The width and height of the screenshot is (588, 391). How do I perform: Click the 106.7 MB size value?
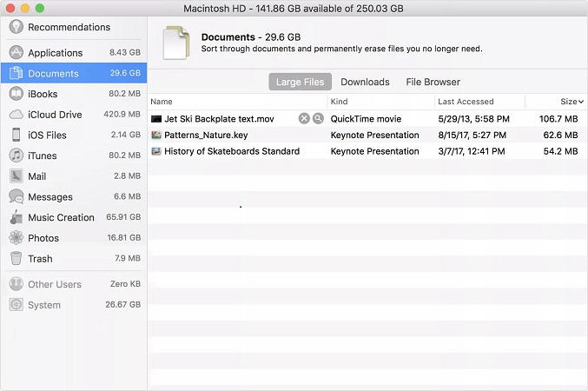(558, 119)
